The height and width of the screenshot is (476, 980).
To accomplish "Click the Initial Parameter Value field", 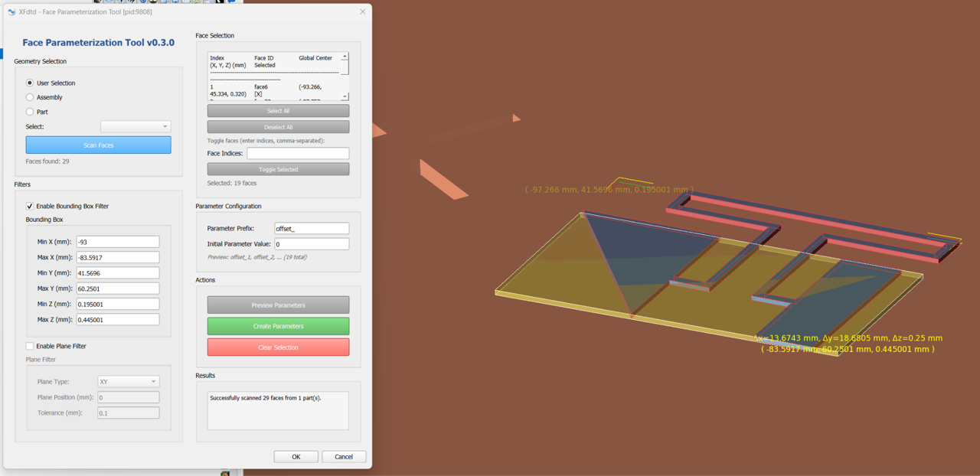I will [312, 244].
